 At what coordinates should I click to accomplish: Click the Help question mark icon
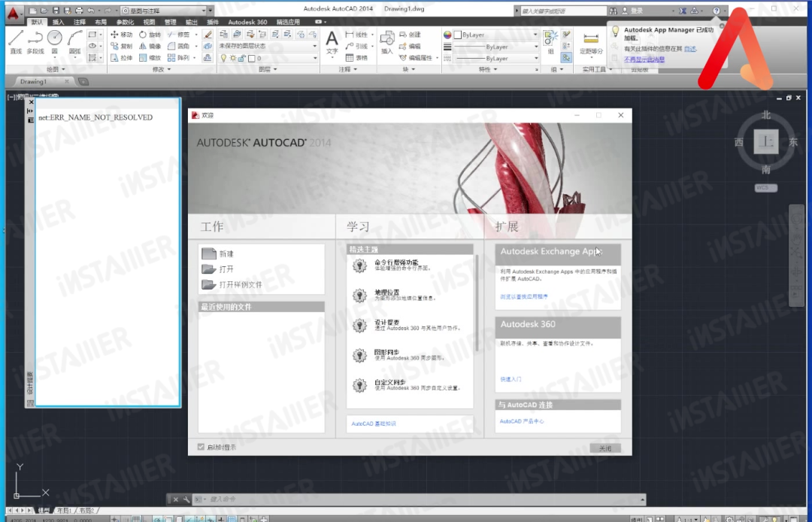click(717, 11)
